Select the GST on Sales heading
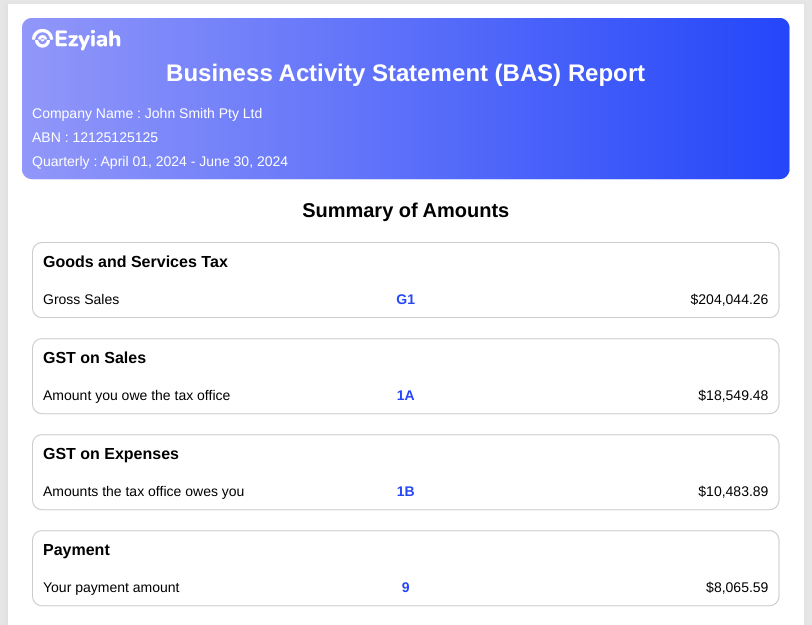The width and height of the screenshot is (812, 625). point(94,358)
